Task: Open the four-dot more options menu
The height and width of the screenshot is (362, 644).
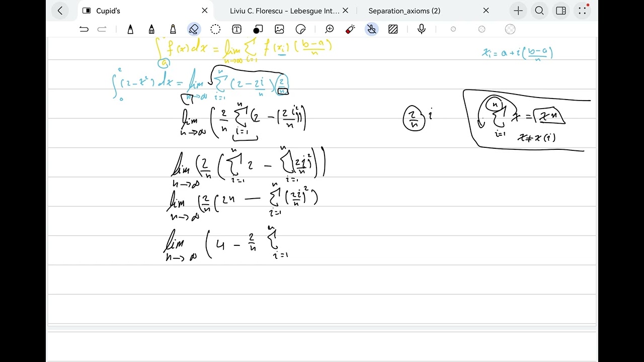Action: coord(582,11)
